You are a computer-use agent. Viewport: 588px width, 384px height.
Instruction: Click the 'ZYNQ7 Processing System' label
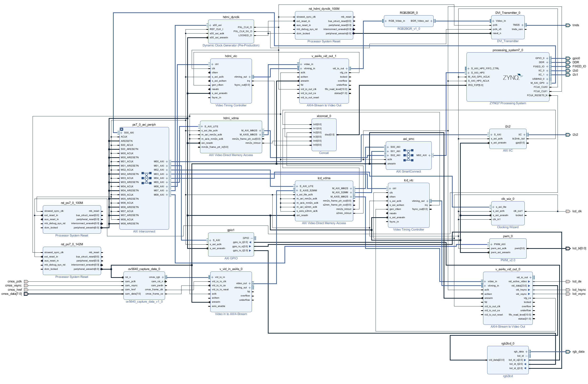[507, 103]
